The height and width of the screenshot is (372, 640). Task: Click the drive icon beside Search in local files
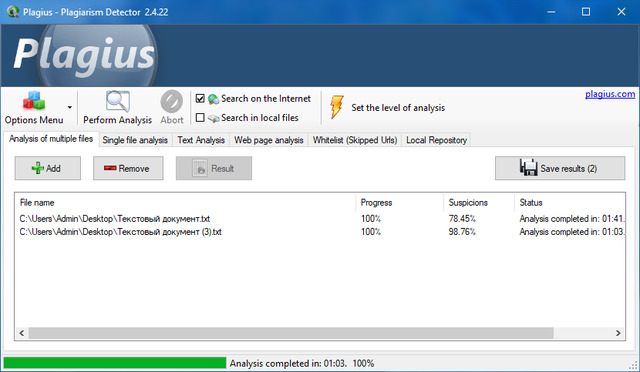pyautogui.click(x=213, y=118)
